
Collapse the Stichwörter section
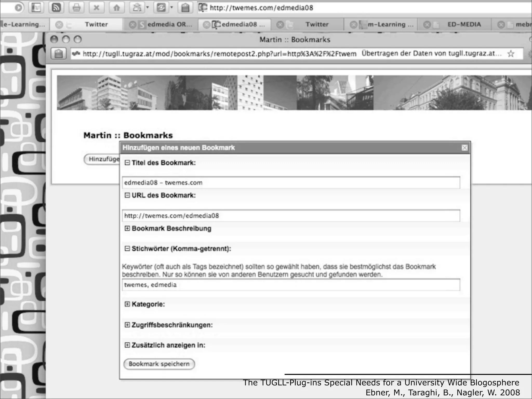[127, 249]
